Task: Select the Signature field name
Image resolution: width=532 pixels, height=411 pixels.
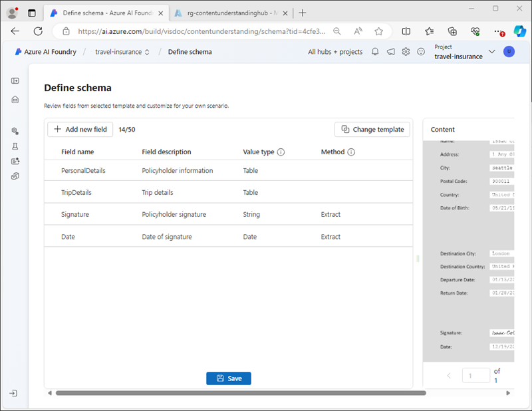Action: click(x=75, y=215)
